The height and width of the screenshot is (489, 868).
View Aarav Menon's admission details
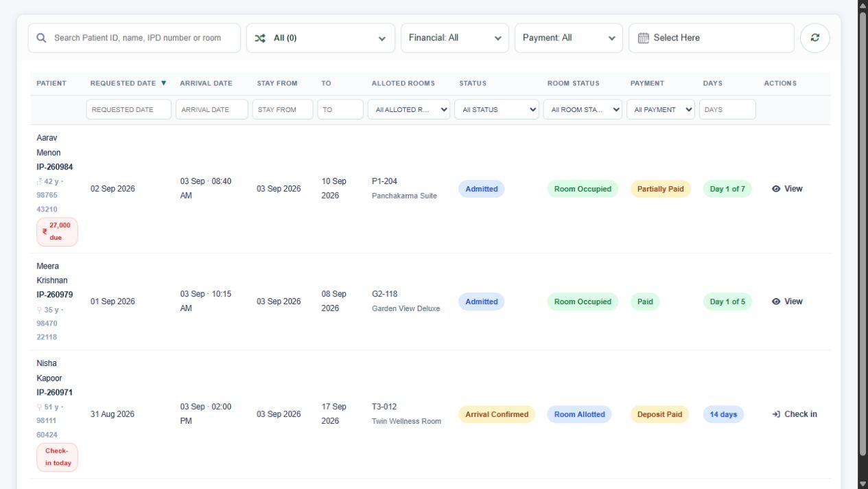point(787,189)
